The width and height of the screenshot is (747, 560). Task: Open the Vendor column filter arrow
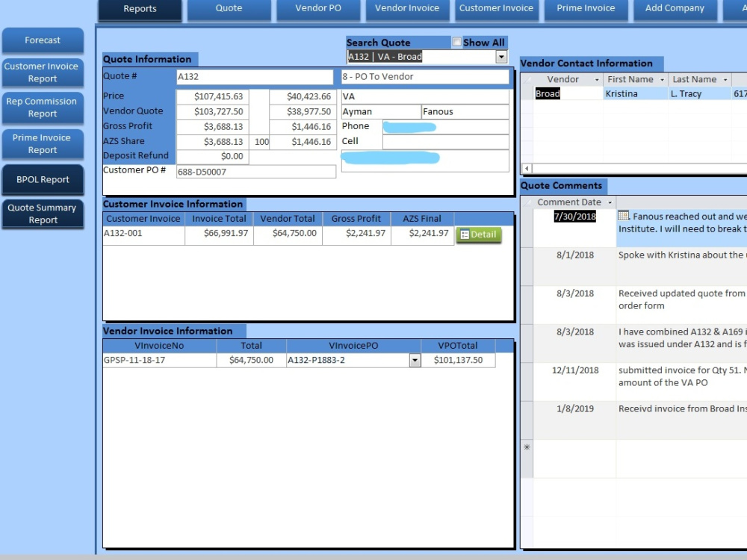(597, 80)
